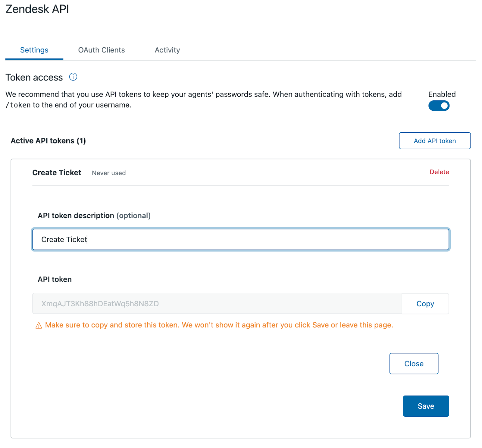Click the Active API tokens (1) heading

point(48,141)
